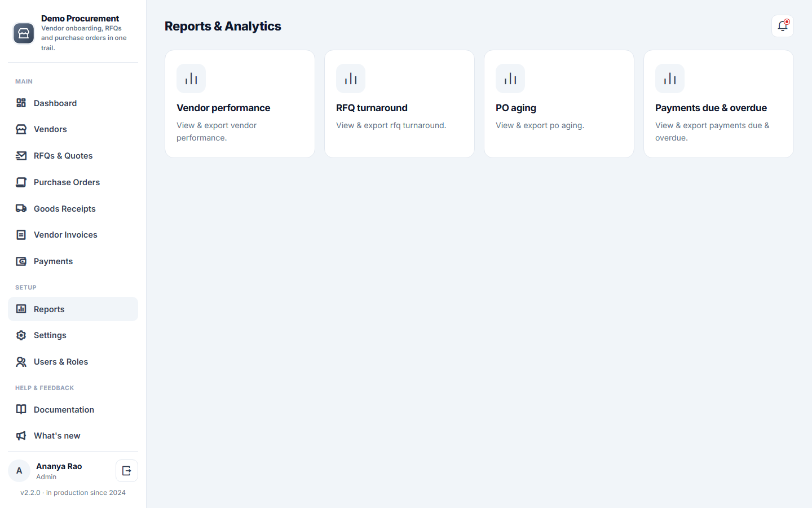Open the Vendor performance report title

pyautogui.click(x=223, y=108)
